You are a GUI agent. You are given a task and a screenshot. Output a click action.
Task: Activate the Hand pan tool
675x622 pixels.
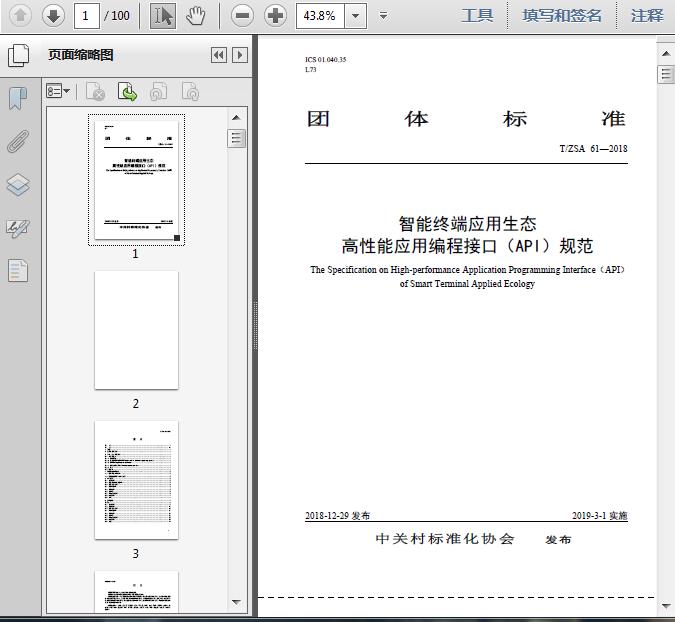pos(196,15)
